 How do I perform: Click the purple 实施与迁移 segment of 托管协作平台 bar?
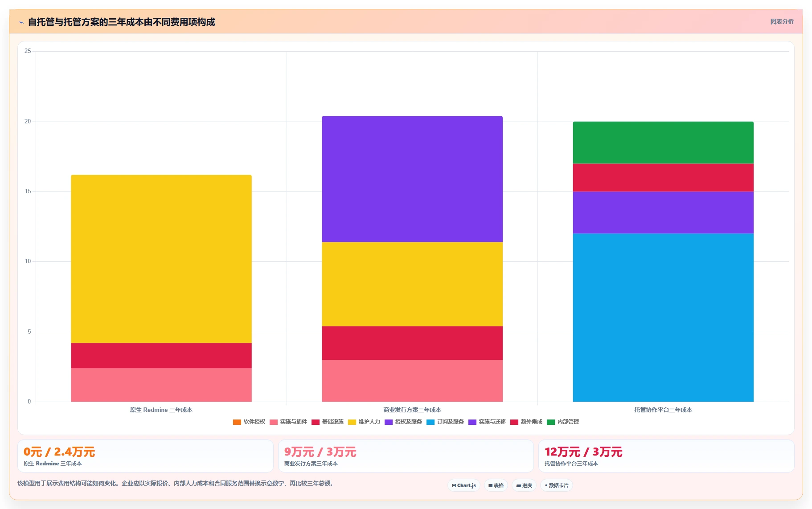(x=663, y=212)
